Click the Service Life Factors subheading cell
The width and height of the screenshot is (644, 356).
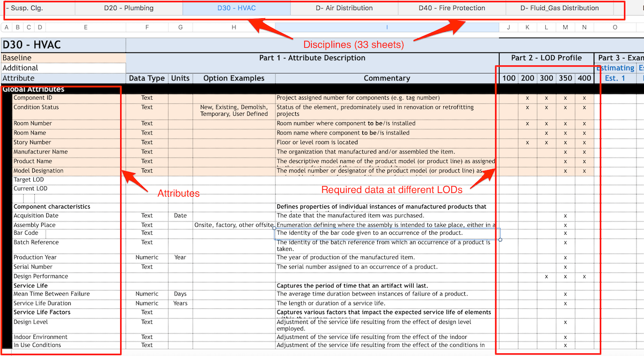[69, 313]
